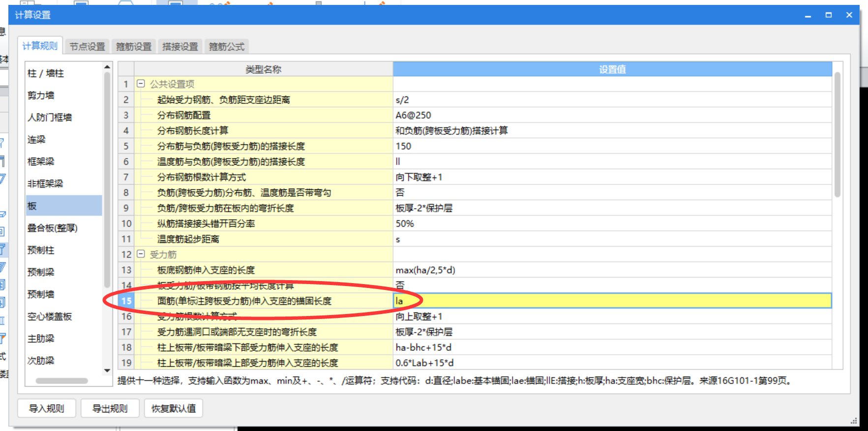Click row number 15 header
Viewport: 868px width, 431px height.
tap(126, 301)
